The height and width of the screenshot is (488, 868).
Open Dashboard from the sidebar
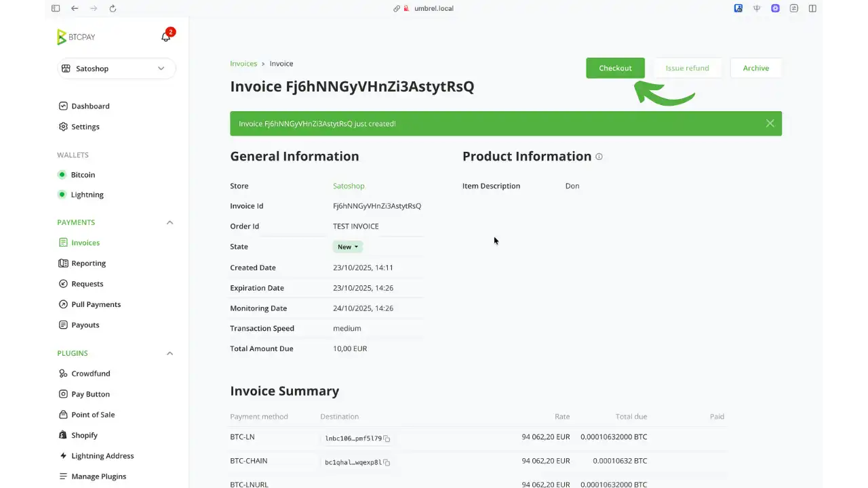click(x=90, y=106)
